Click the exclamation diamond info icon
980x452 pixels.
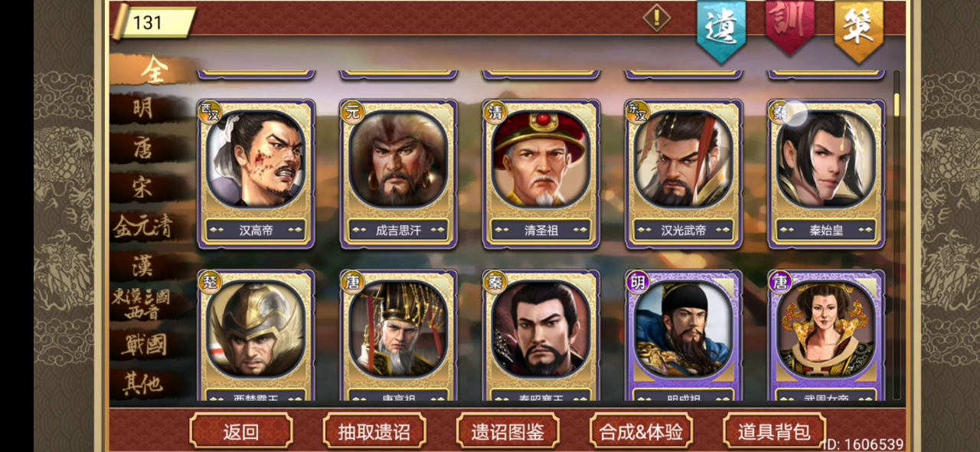point(656,18)
